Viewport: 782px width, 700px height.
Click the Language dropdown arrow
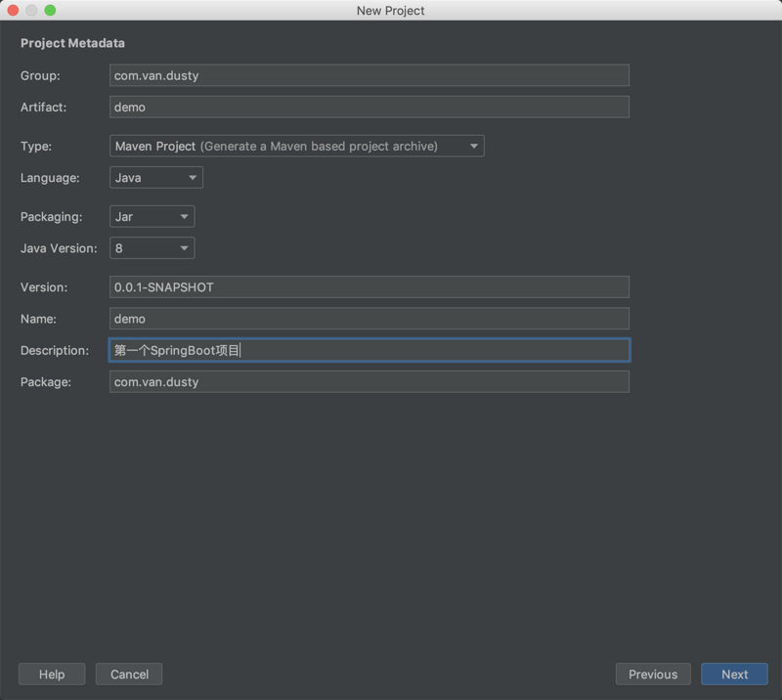tap(193, 178)
